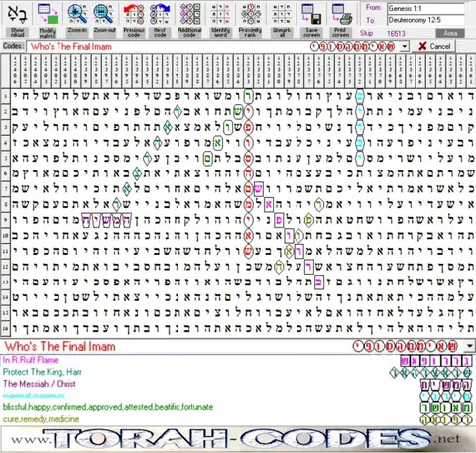476x453 pixels.
Task: Click the gray Area button
Action: [x=450, y=33]
